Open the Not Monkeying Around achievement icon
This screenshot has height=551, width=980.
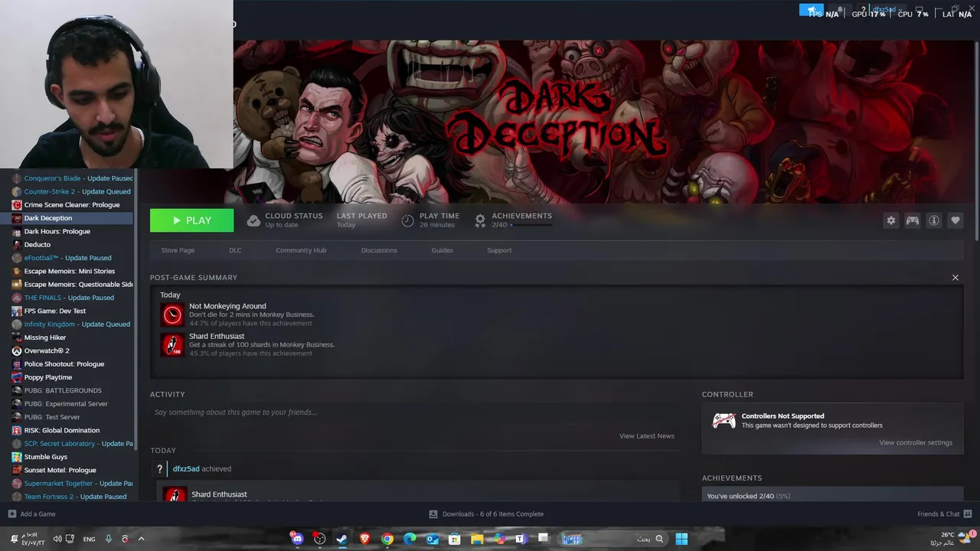(x=172, y=315)
